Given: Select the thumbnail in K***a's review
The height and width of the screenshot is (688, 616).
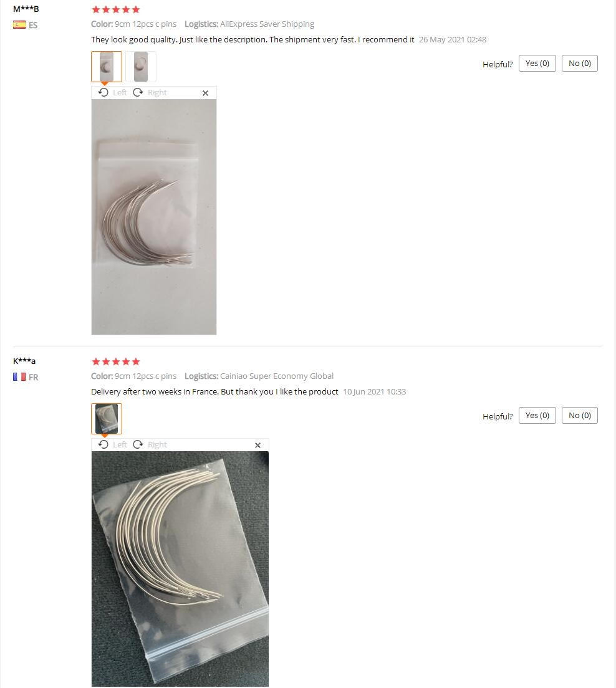Looking at the screenshot, I should (x=107, y=419).
